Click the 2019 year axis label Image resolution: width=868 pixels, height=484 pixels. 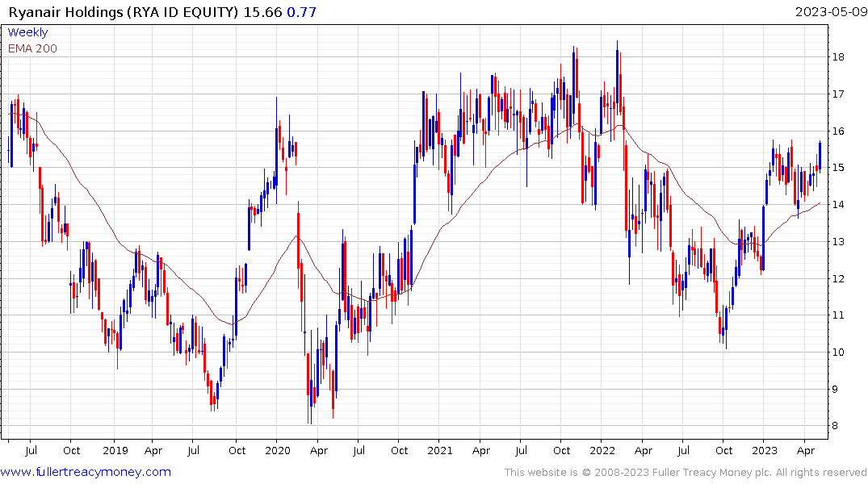click(115, 451)
